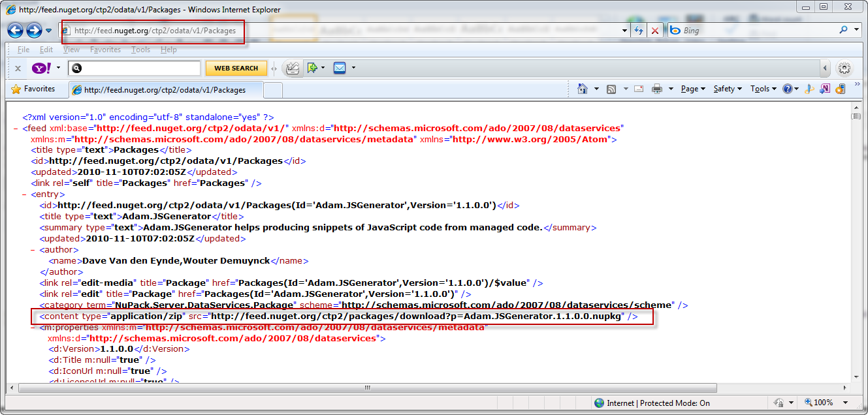
Task: Open a new blank tab
Action: click(x=272, y=90)
